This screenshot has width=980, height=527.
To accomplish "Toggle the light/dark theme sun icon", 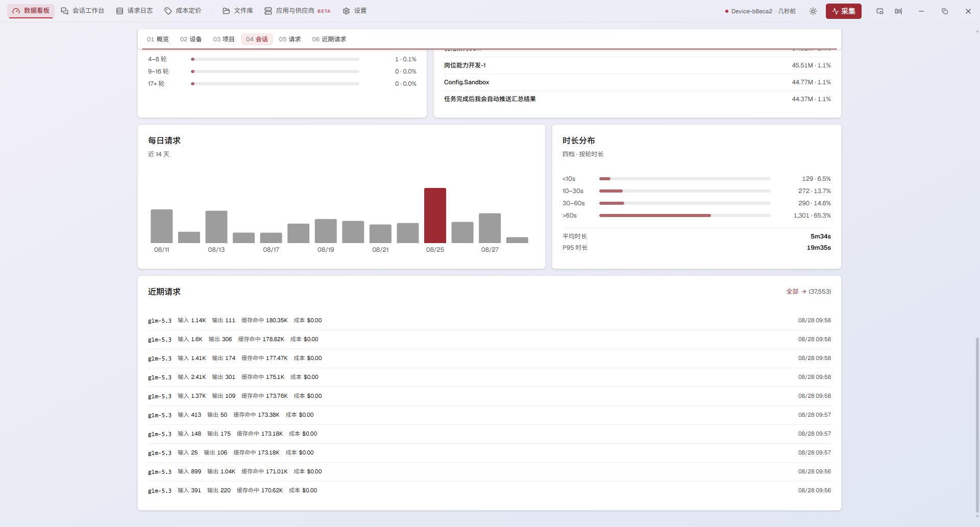I will [813, 11].
